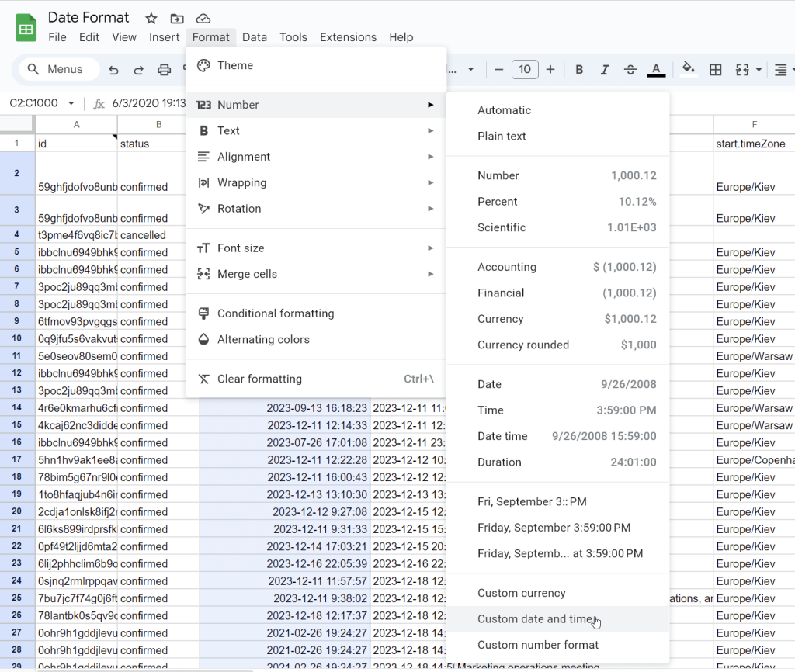The height and width of the screenshot is (672, 795).
Task: Open the Extensions menu
Action: pyautogui.click(x=349, y=37)
